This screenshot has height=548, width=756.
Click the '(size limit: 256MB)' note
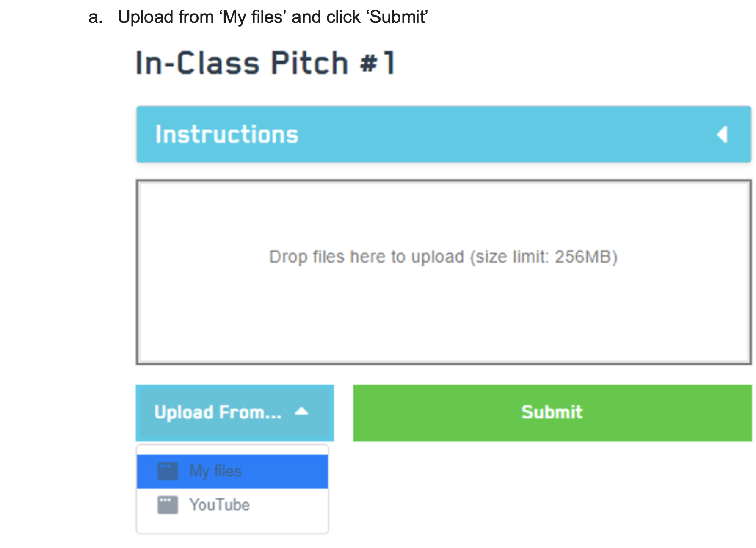pyautogui.click(x=544, y=257)
